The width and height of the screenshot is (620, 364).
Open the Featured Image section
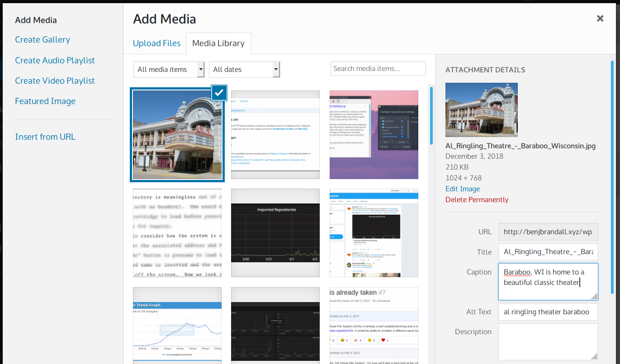pyautogui.click(x=45, y=101)
